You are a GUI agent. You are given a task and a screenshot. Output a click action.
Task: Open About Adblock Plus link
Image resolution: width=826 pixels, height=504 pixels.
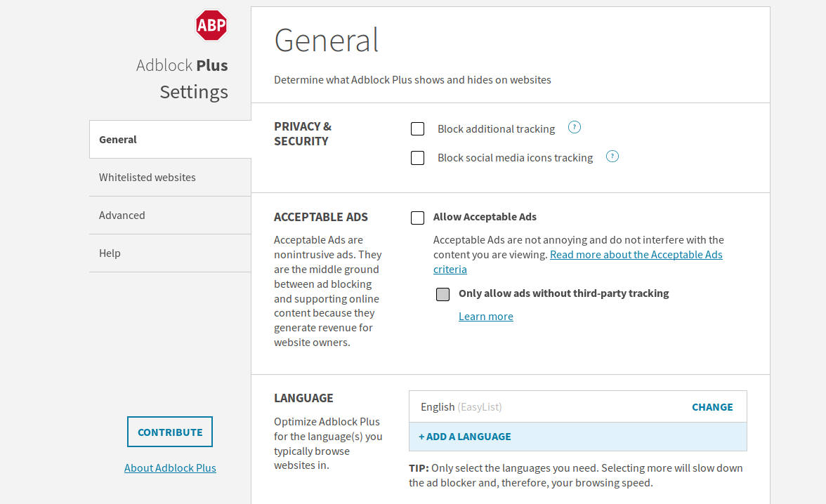click(x=170, y=467)
